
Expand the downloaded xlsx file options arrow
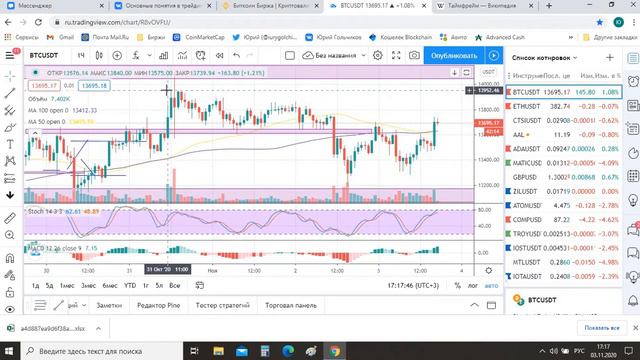[x=98, y=328]
